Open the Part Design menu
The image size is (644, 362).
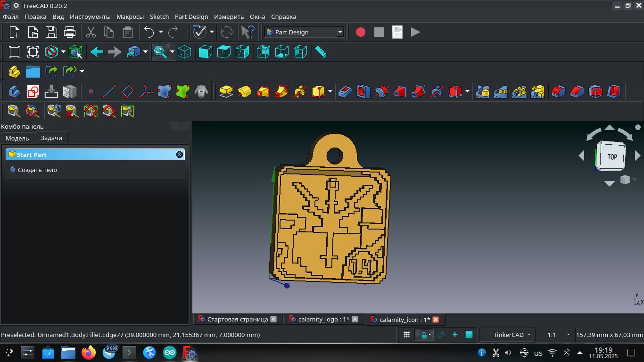pyautogui.click(x=191, y=16)
